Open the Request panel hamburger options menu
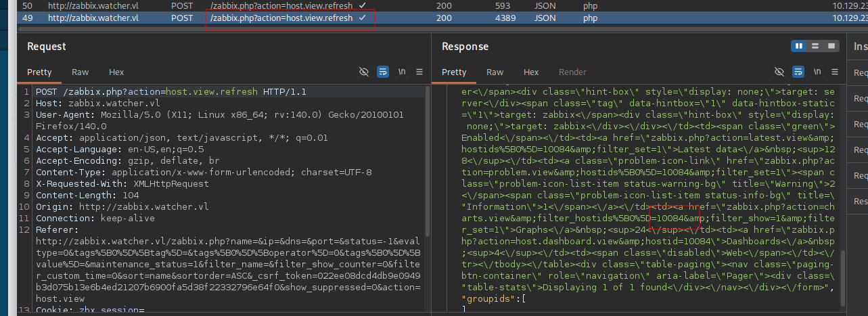868x316 pixels. coord(419,72)
